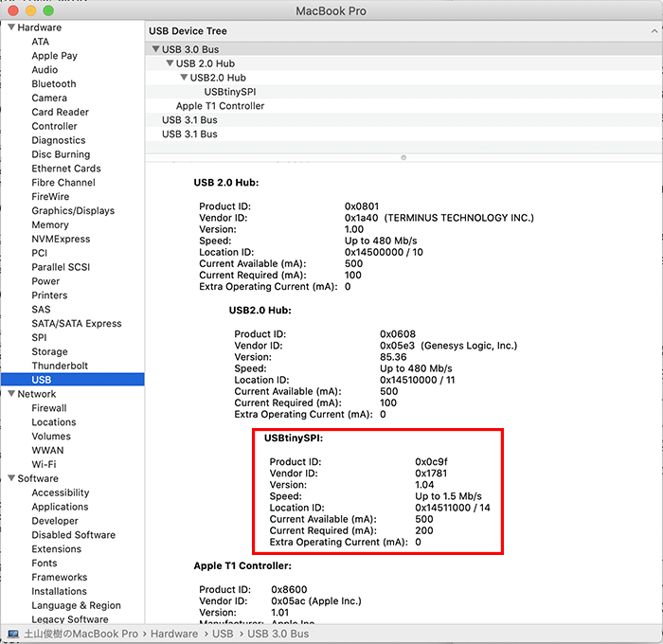Collapse the USB2.0 Hub nested triangle
Screen dimensions: 663x644
click(x=184, y=77)
